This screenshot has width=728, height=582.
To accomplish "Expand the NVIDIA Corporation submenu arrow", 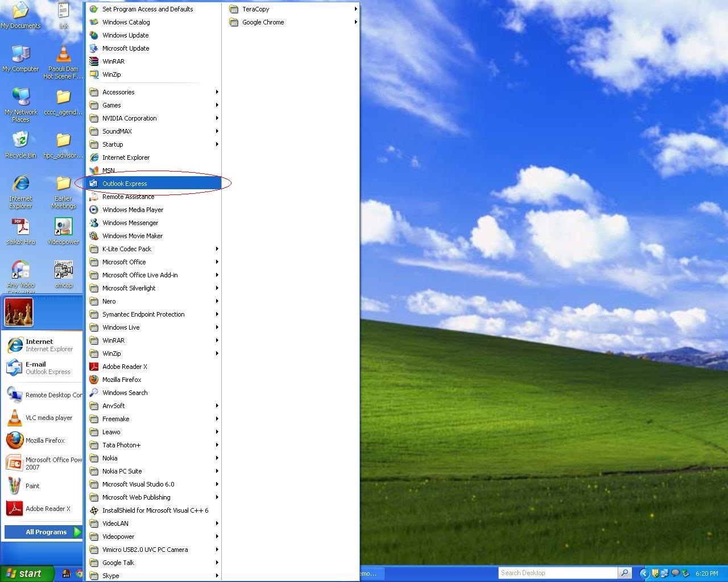I will point(217,118).
